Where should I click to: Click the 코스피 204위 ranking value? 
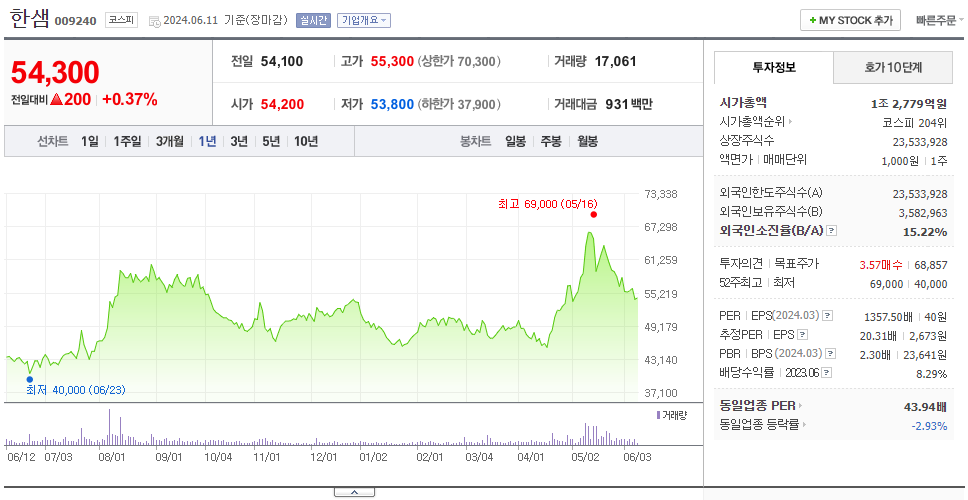[915, 122]
